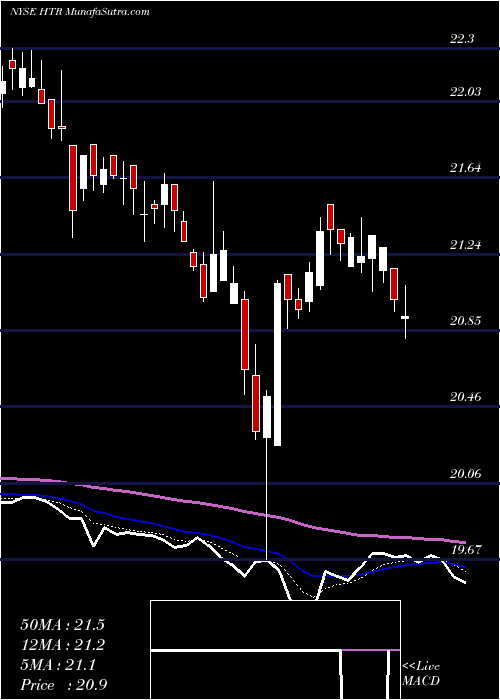Click the NYSE HTR MunafaSutra.com title

pyautogui.click(x=79, y=12)
